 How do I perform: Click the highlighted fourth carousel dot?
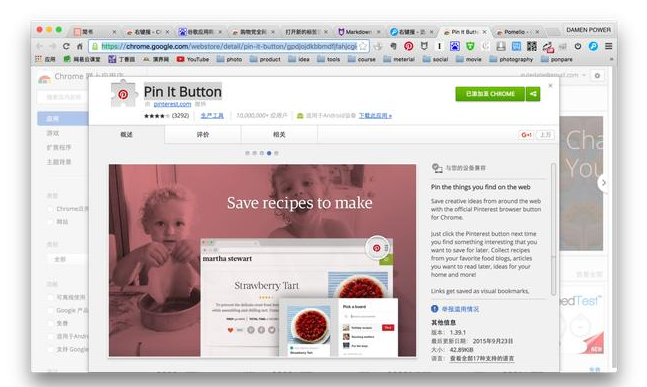269,153
